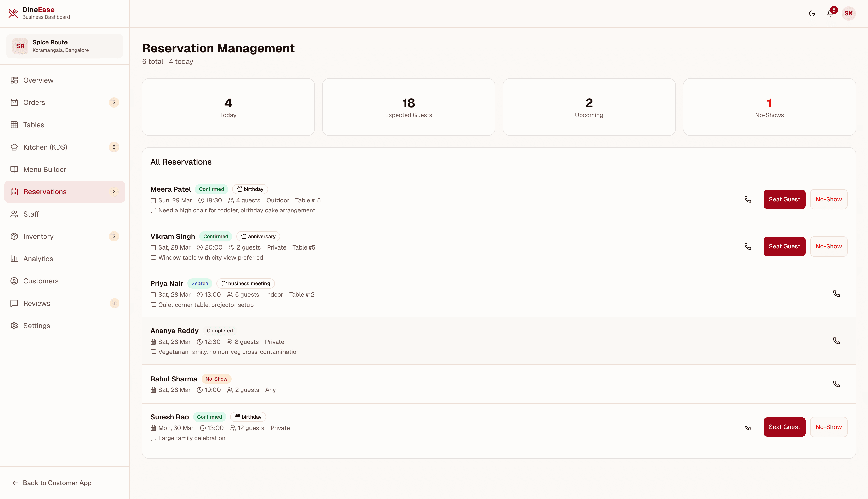Screen dimensions: 868x499
Task: Select the Reservations menu item
Action: click(45, 192)
